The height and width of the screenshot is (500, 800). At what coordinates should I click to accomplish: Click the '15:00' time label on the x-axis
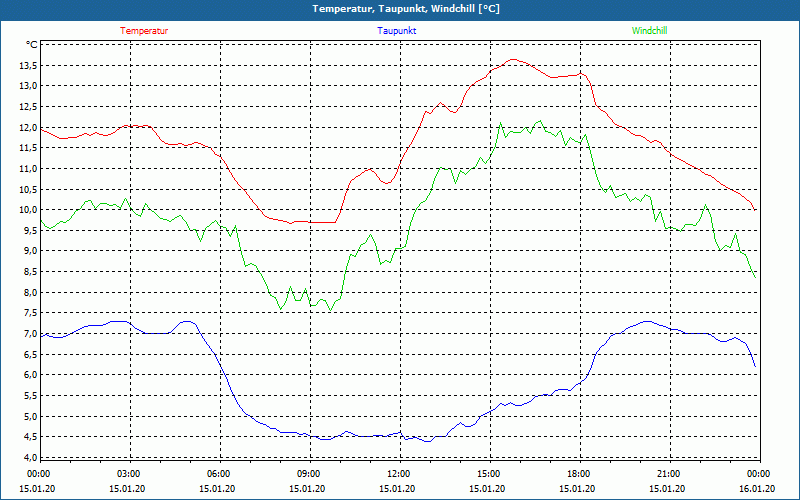488,474
